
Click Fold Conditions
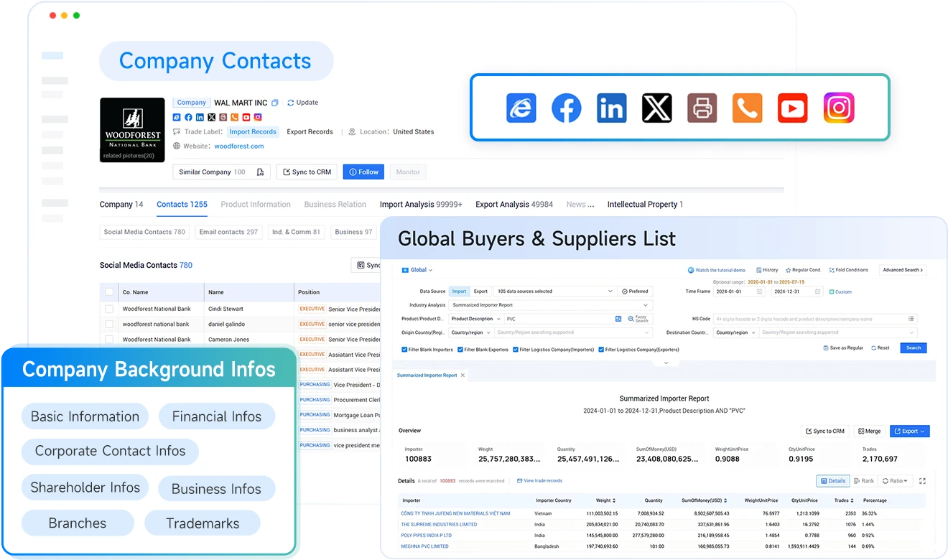click(848, 270)
